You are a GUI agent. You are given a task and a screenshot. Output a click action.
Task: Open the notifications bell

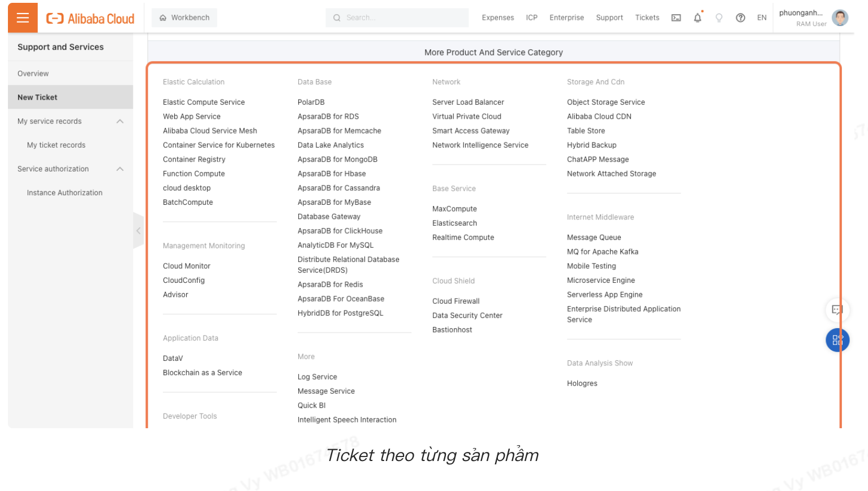pyautogui.click(x=697, y=18)
